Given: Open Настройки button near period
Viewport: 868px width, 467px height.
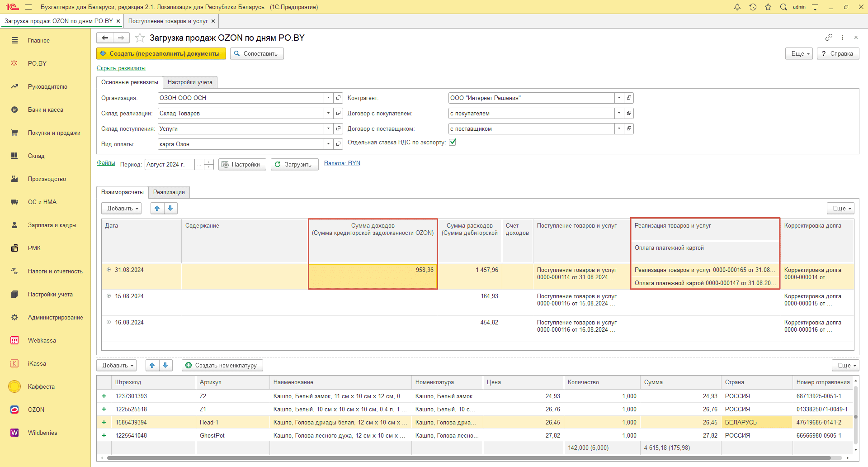Looking at the screenshot, I should pos(242,164).
